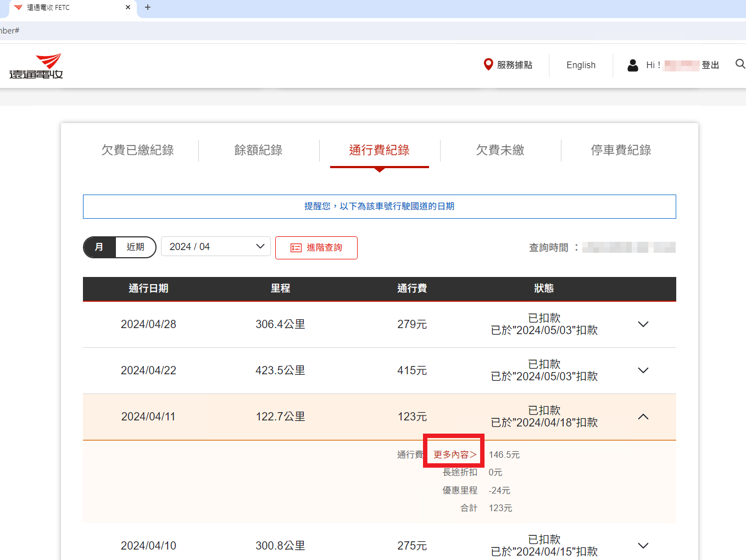Screen dimensions: 746x560
Task: Switch to 欠費已繳紀錄 tab
Action: (137, 150)
